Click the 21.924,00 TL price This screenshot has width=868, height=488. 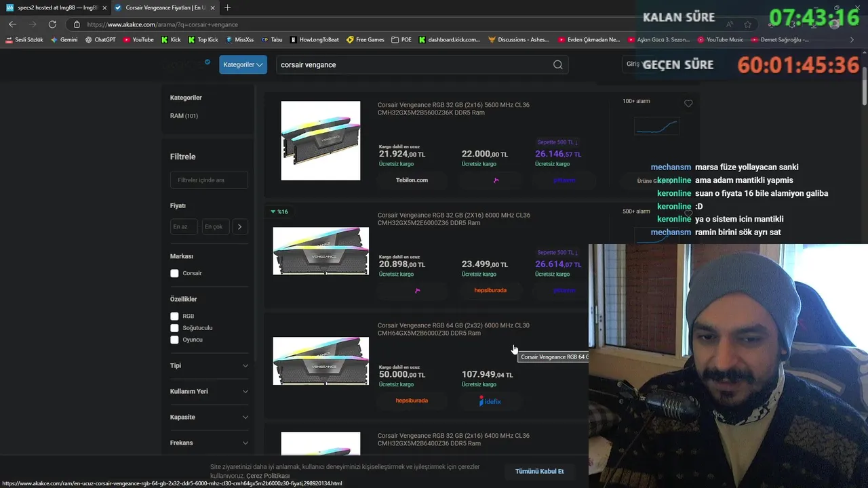coord(402,155)
